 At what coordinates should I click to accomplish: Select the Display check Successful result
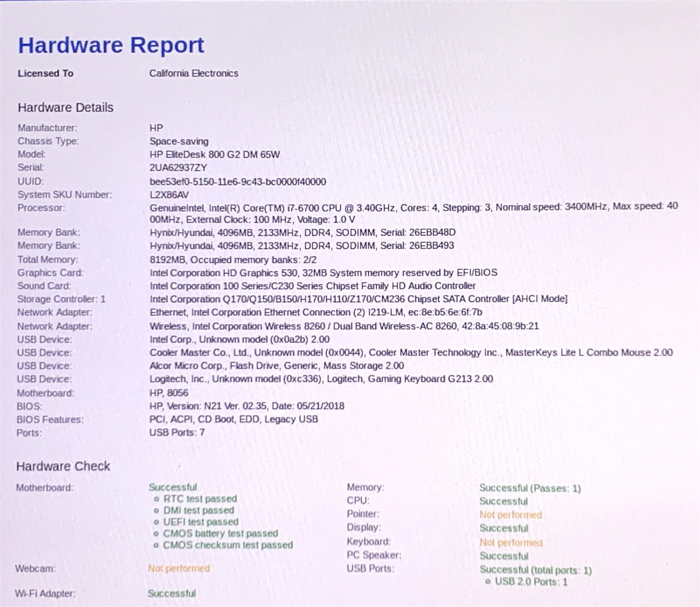coord(504,528)
